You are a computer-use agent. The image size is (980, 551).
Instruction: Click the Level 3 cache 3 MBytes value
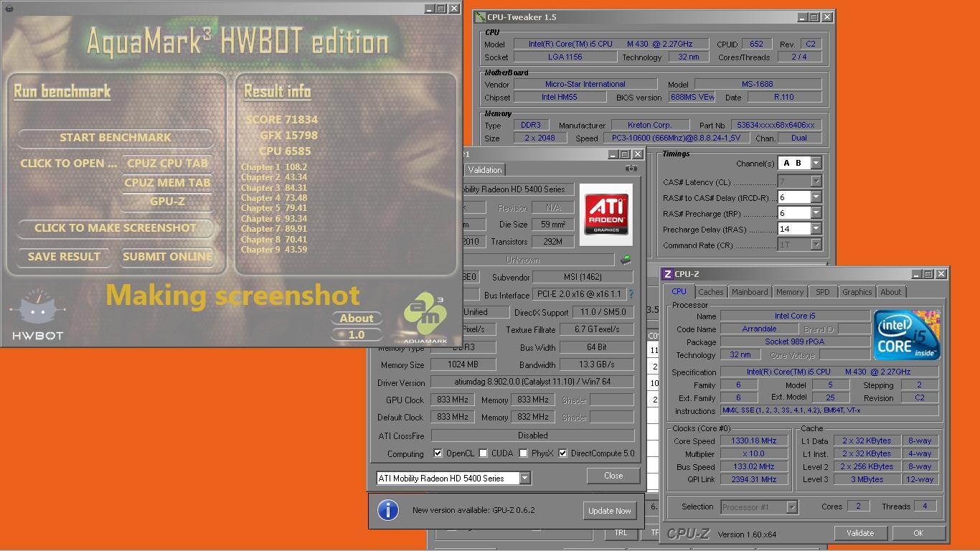(x=867, y=480)
